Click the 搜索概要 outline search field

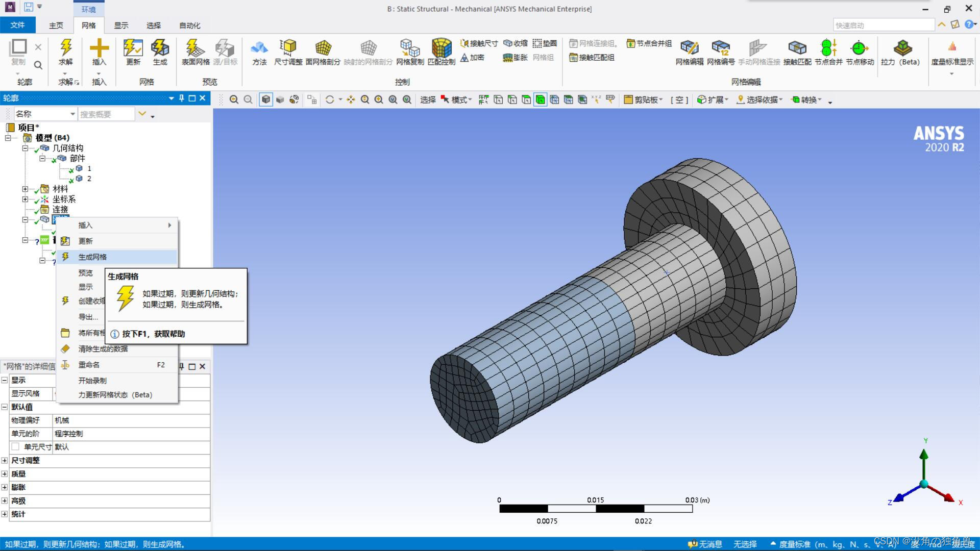coord(105,114)
